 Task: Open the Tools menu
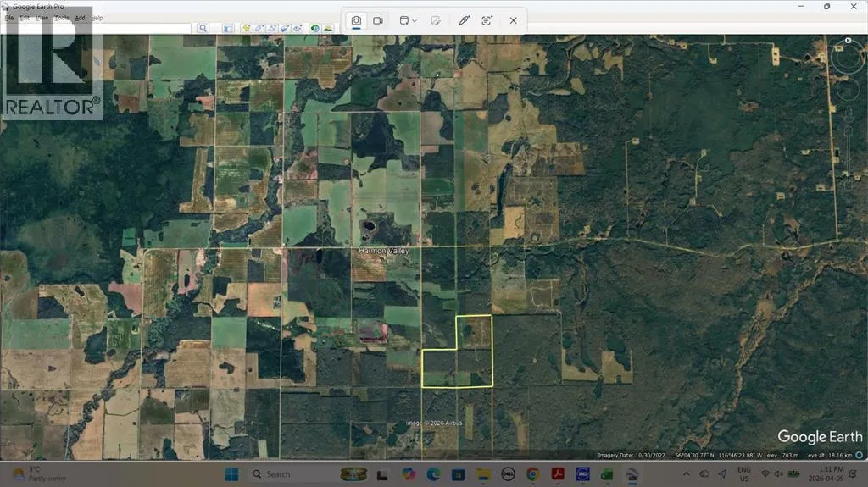(62, 18)
